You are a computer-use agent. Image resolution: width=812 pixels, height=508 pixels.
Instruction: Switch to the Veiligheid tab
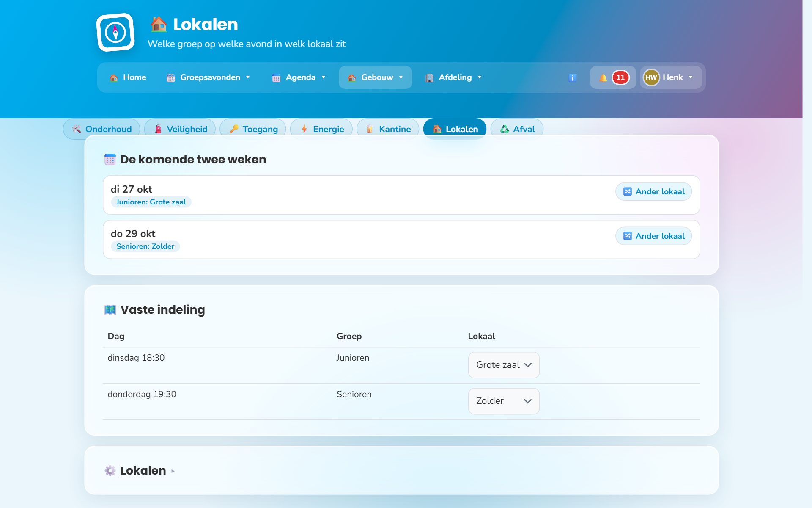pos(180,129)
